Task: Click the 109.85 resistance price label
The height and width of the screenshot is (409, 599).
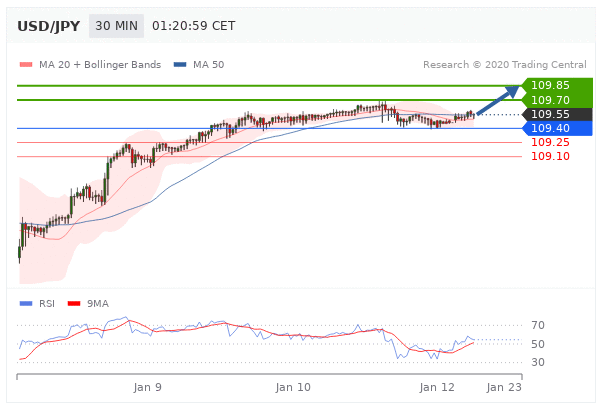Action: pyautogui.click(x=550, y=85)
